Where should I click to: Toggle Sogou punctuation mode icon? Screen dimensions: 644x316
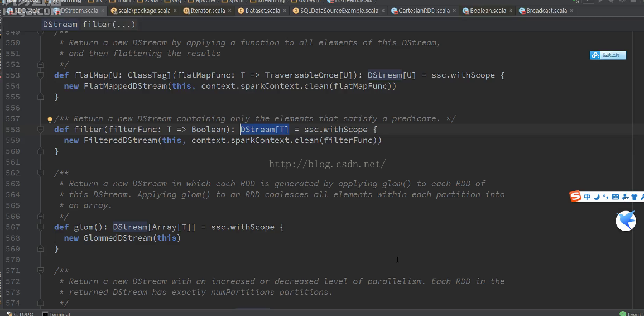(606, 197)
